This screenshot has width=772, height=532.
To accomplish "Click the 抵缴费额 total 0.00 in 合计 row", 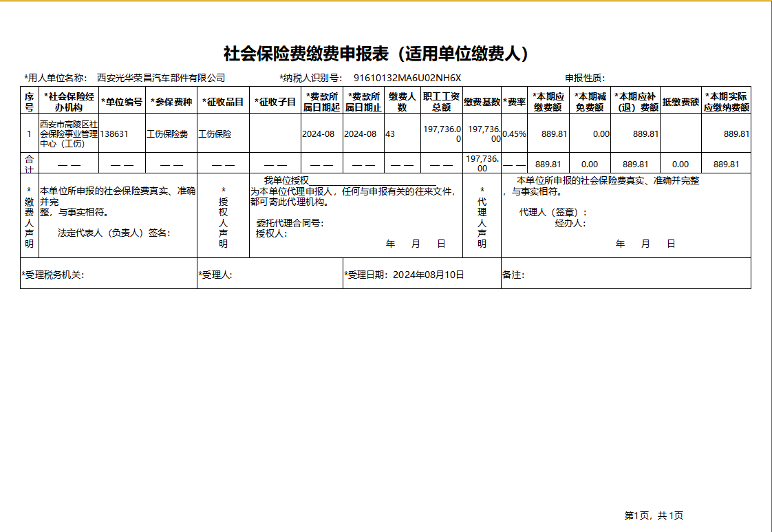I will (680, 164).
